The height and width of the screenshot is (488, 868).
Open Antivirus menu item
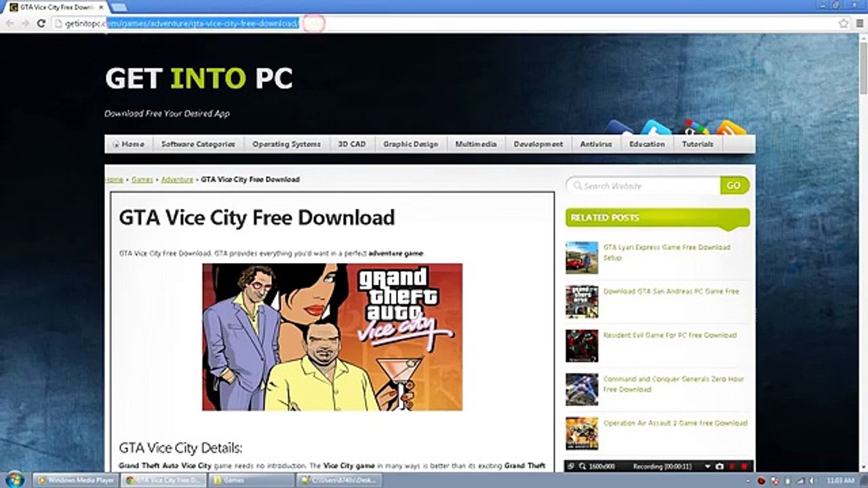click(x=596, y=144)
